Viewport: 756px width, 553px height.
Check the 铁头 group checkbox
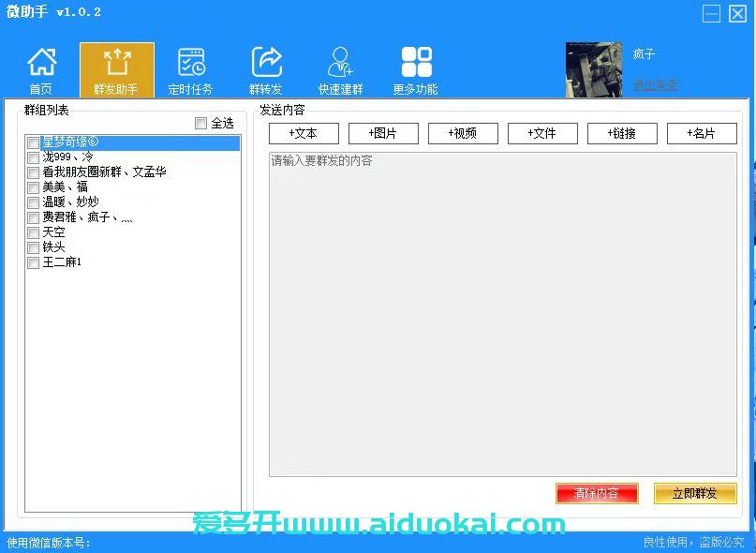(x=34, y=247)
